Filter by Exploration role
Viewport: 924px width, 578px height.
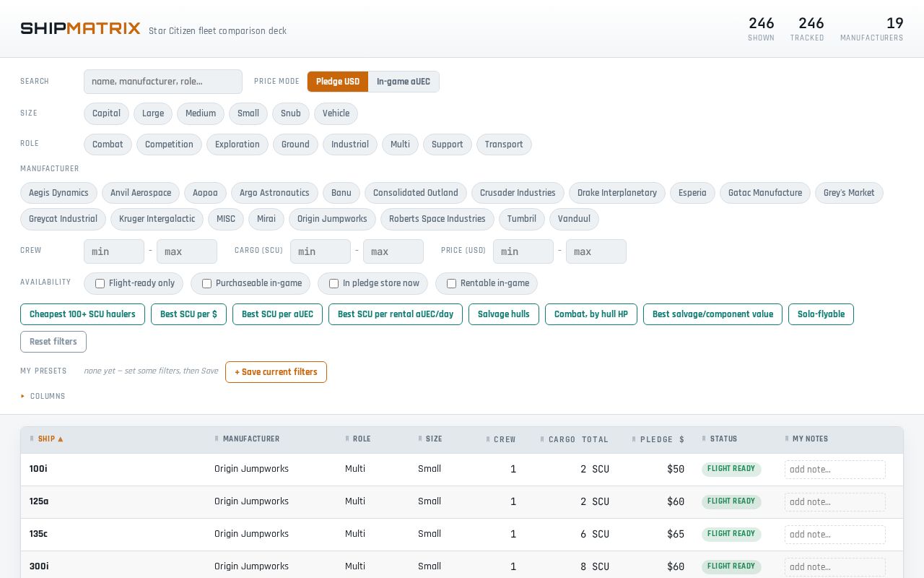coord(237,144)
